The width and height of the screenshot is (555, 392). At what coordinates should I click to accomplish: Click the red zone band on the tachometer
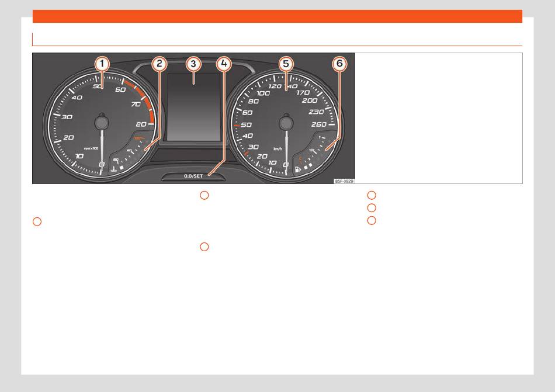pyautogui.click(x=143, y=100)
